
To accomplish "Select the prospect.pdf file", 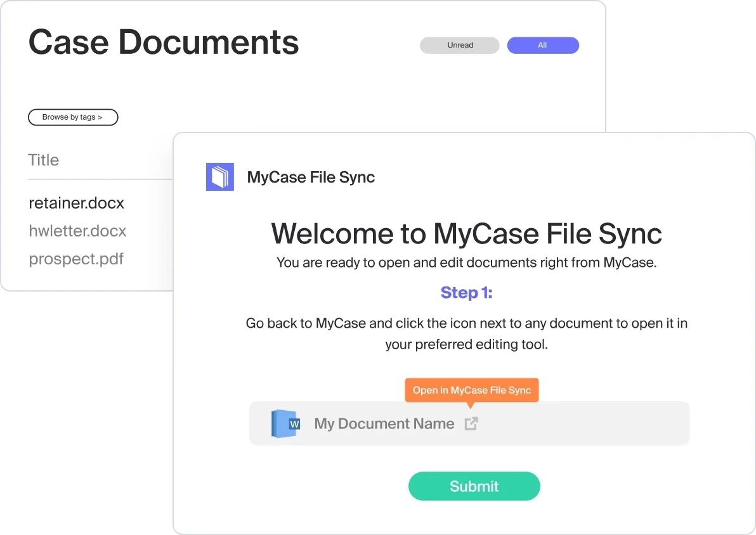I will 76,259.
